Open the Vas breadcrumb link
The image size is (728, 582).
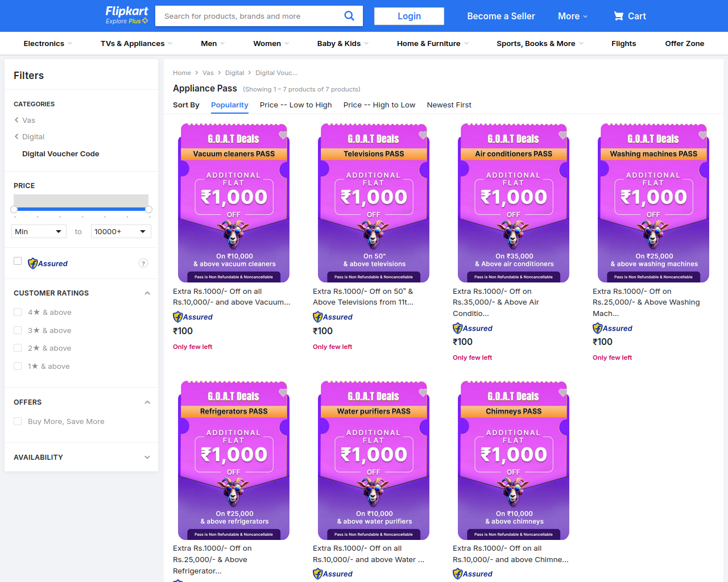click(x=208, y=73)
